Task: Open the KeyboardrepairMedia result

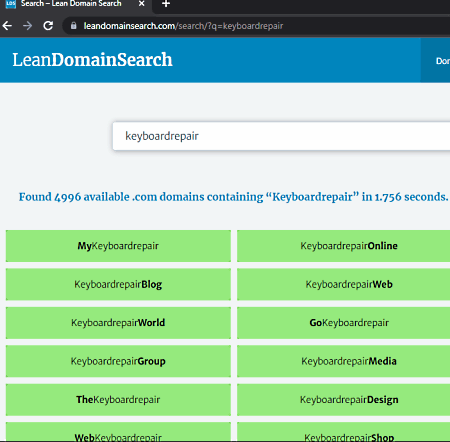Action: point(343,361)
